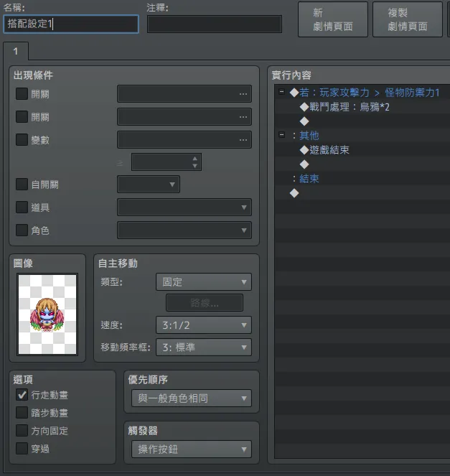Increase the variable threshold value stepper
Image resolution: width=450 pixels, height=476 pixels.
click(194, 159)
